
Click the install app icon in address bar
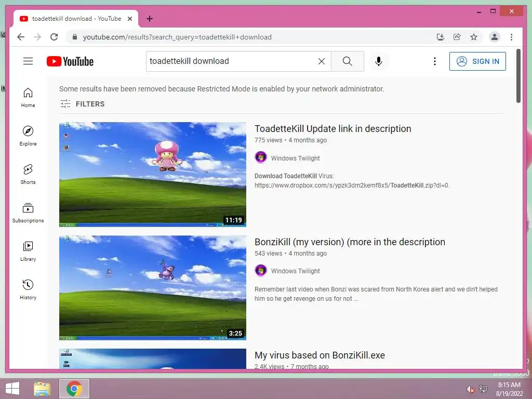tap(441, 37)
